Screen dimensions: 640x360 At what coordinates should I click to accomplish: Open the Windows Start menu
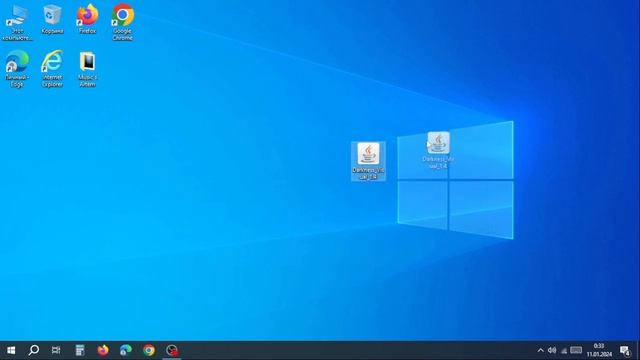pos(11,350)
